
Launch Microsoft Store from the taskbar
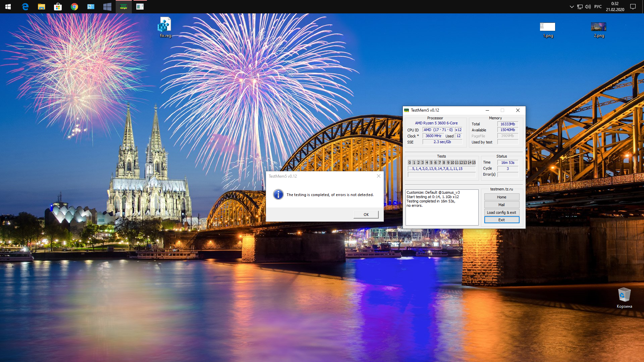[58, 7]
